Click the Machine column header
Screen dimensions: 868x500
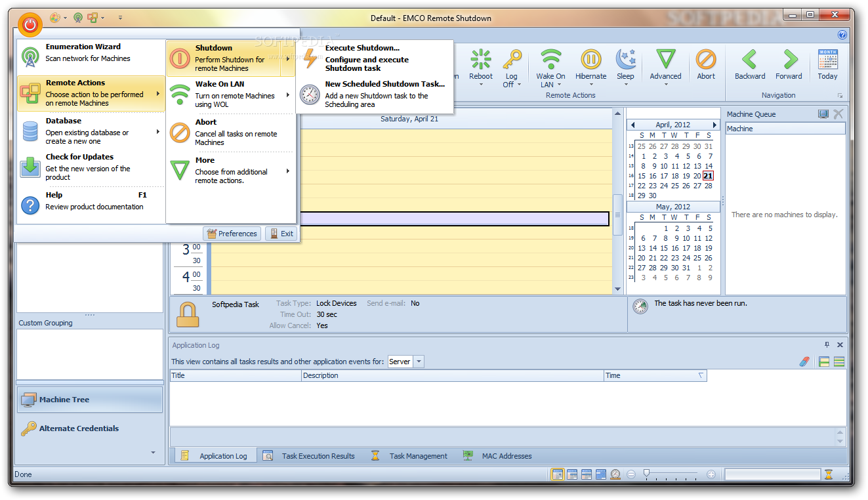785,129
